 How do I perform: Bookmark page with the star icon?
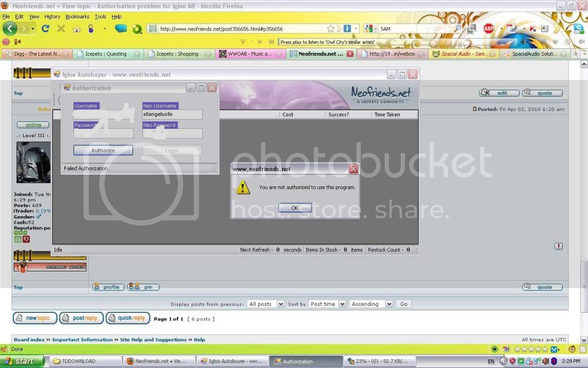tap(331, 28)
